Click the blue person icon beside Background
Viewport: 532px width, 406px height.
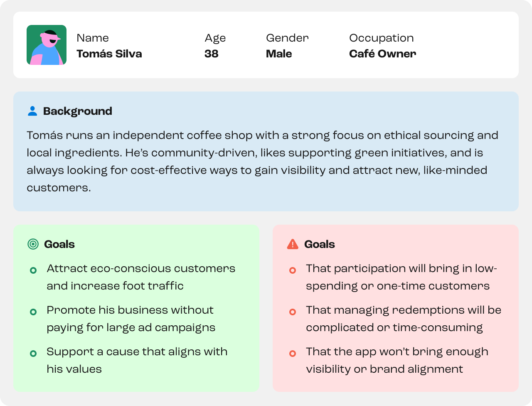(32, 111)
